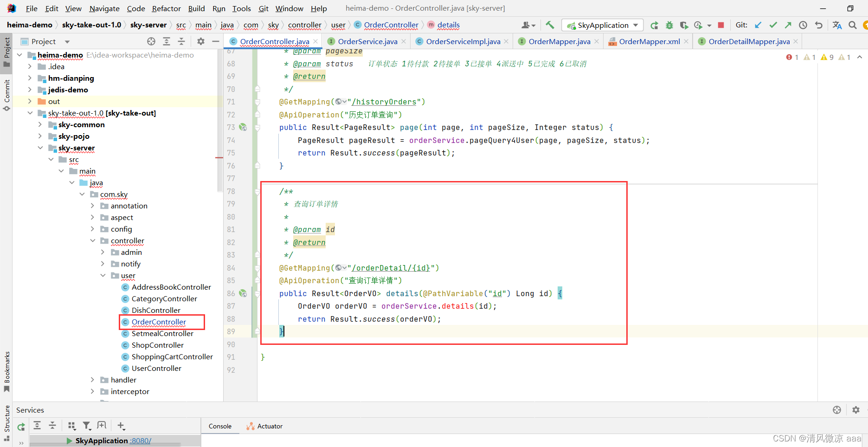This screenshot has width=868, height=447.
Task: Open the Commit tool window
Action: coord(6,95)
